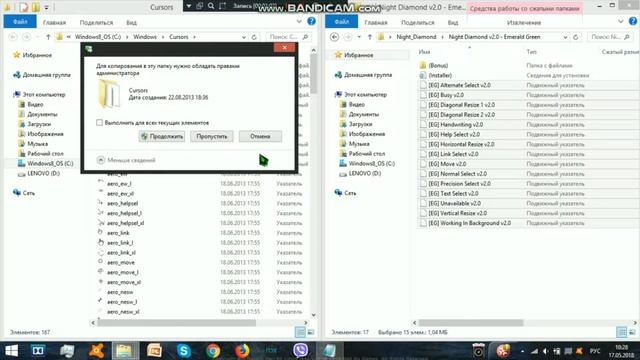The width and height of the screenshot is (640, 360).
Task: Open Viber from taskbar
Action: (300, 351)
